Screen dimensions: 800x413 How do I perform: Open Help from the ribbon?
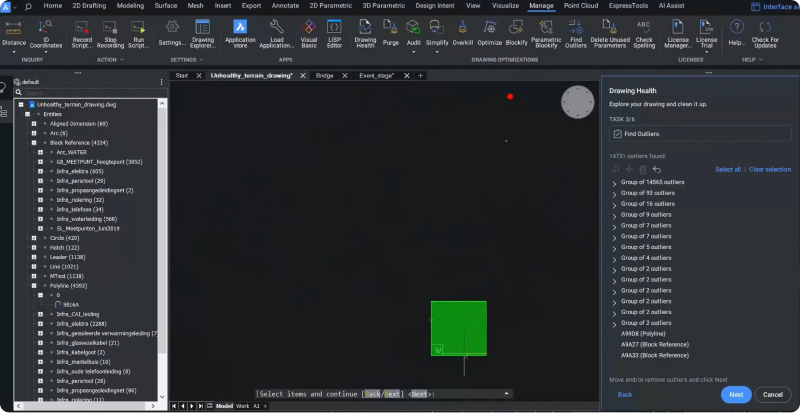tap(737, 34)
